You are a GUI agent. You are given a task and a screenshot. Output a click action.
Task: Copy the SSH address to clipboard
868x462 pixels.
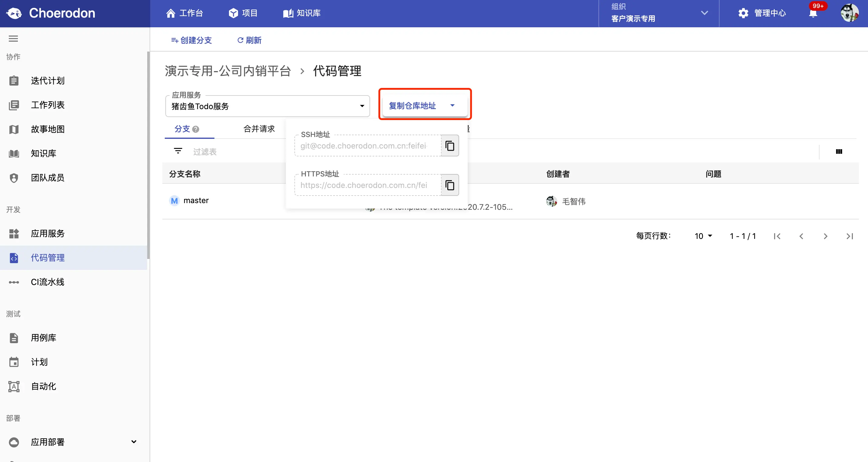coord(450,146)
